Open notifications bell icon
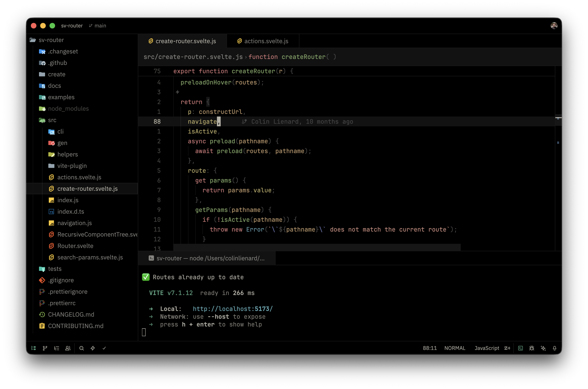The image size is (588, 389). click(555, 348)
